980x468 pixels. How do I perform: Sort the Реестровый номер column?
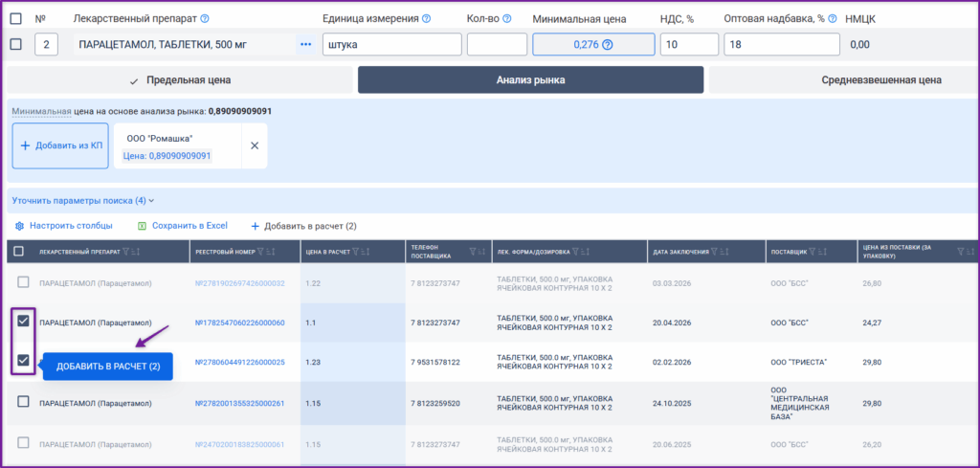pyautogui.click(x=271, y=251)
